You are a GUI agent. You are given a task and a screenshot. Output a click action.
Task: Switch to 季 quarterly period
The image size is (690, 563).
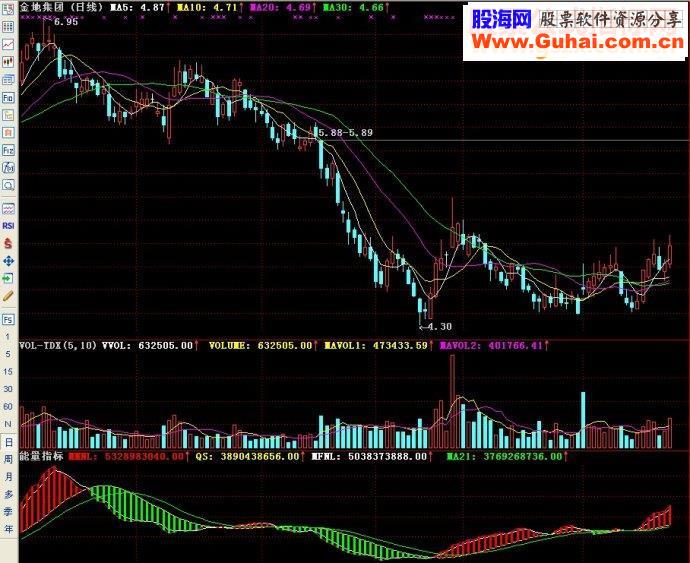pyautogui.click(x=8, y=511)
